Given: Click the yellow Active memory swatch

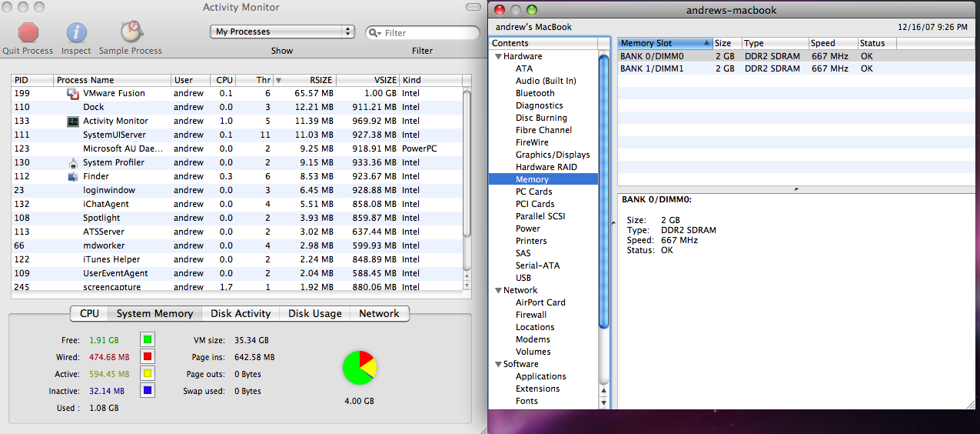Looking at the screenshot, I should [148, 374].
